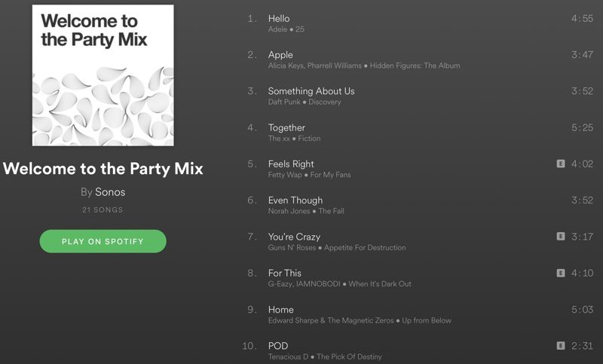603x364 pixels.
Task: Select the track Home by Edward Sharpe
Action: [420, 314]
